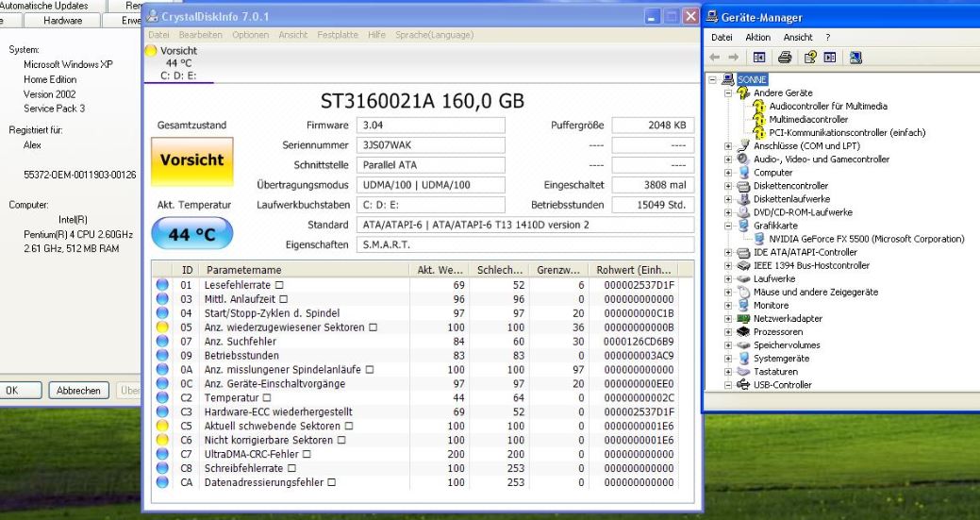This screenshot has width=980, height=520.
Task: Click the Netzwerkadapter icon
Action: pos(743,319)
